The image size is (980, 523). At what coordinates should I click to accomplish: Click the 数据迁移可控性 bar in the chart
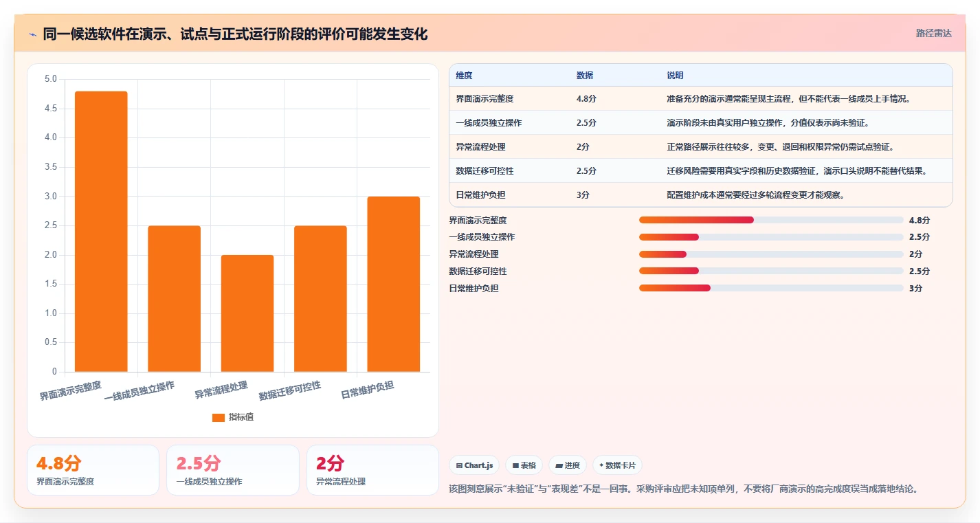(320, 299)
